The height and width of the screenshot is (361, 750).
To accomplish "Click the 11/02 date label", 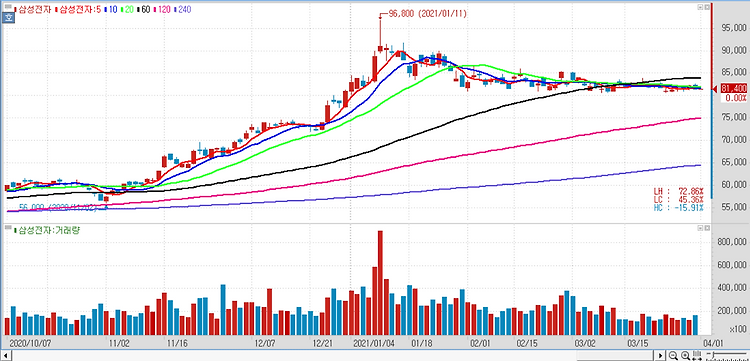I will tap(119, 343).
